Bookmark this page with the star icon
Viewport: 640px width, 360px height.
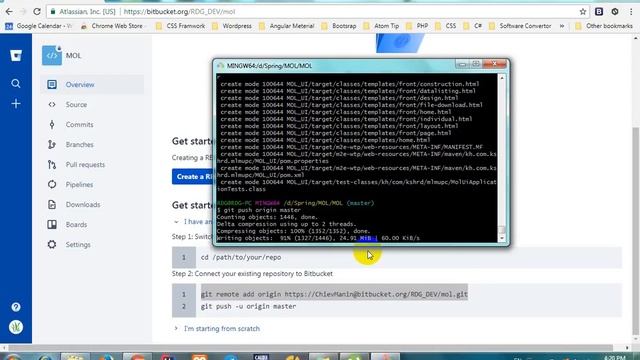[583, 12]
